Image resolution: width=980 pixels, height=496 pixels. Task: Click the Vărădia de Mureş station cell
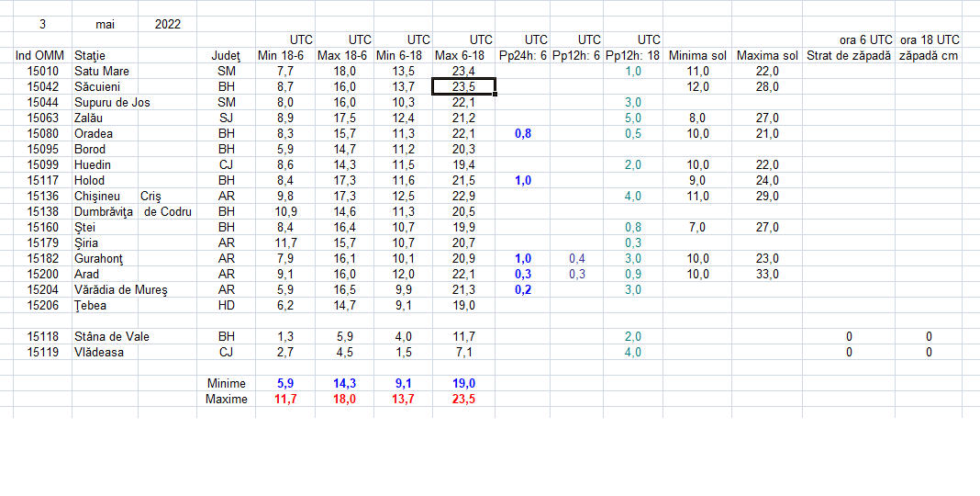coord(120,290)
